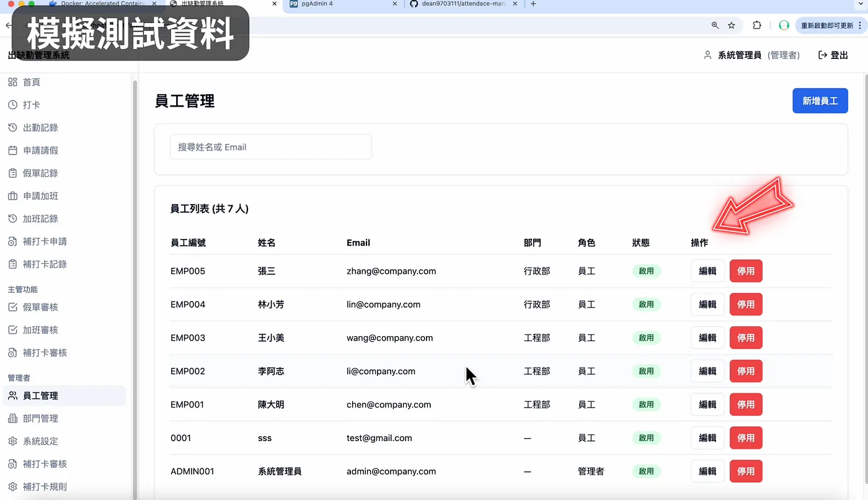Bookmark page with the star icon
Image resolution: width=868 pixels, height=500 pixels.
[732, 25]
